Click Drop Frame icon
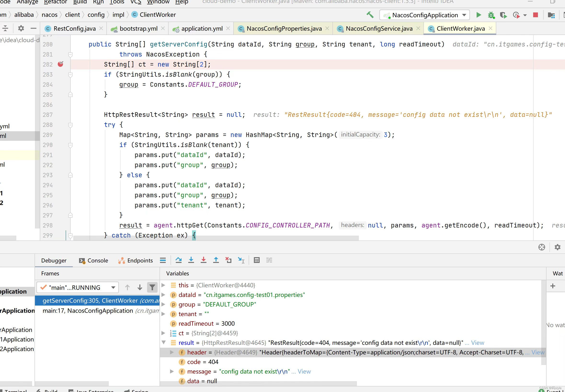Screen dimensions: 565x392 pyautogui.click(x=228, y=260)
